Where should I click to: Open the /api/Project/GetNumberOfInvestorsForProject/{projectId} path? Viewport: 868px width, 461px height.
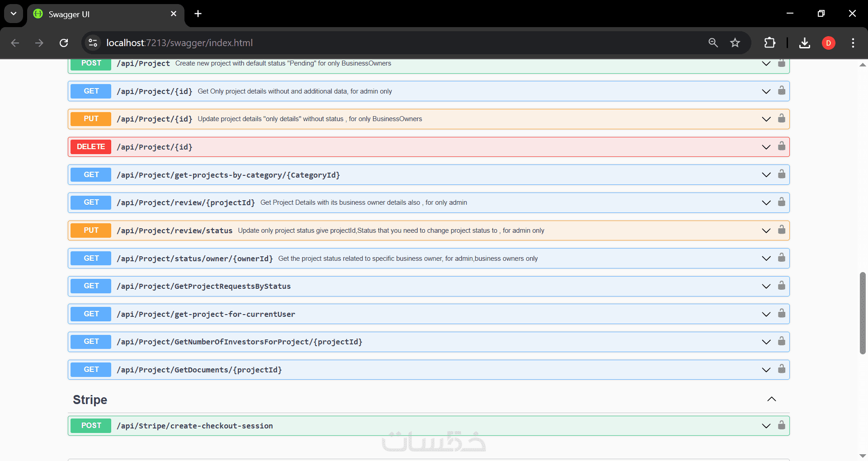(x=239, y=342)
